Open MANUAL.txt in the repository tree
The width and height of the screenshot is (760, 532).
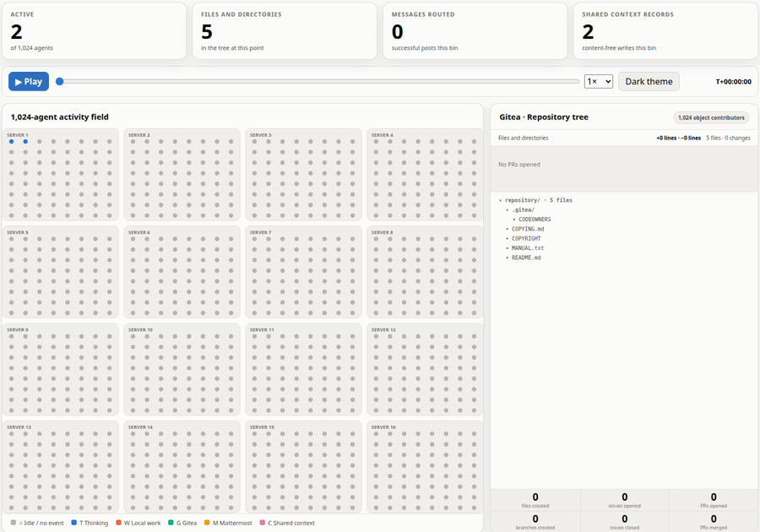click(528, 248)
